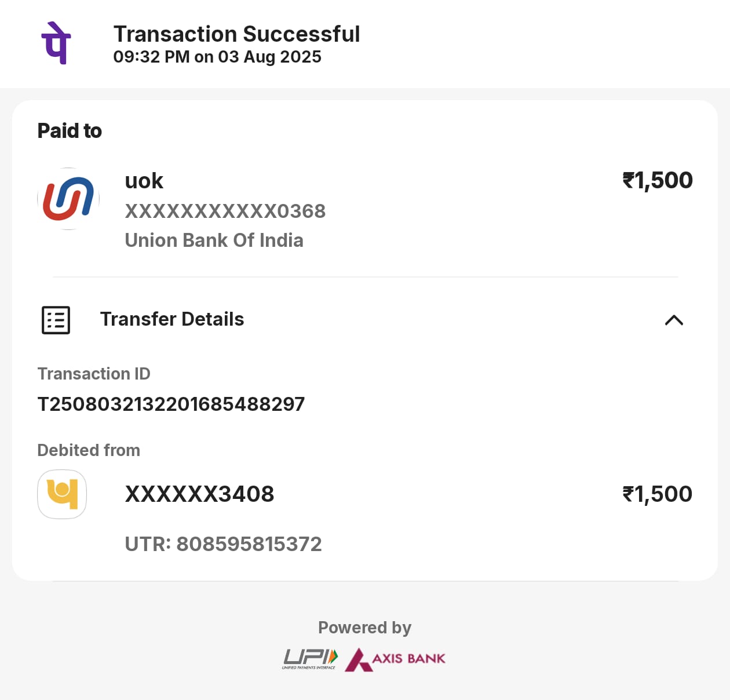The image size is (730, 700).
Task: Tap the paid amount ₹1,500 beside uok
Action: tap(658, 180)
